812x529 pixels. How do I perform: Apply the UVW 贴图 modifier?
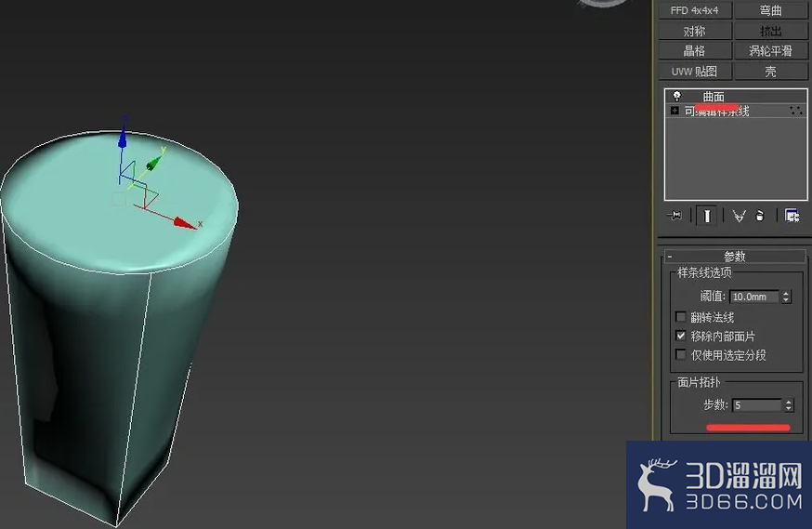click(694, 71)
